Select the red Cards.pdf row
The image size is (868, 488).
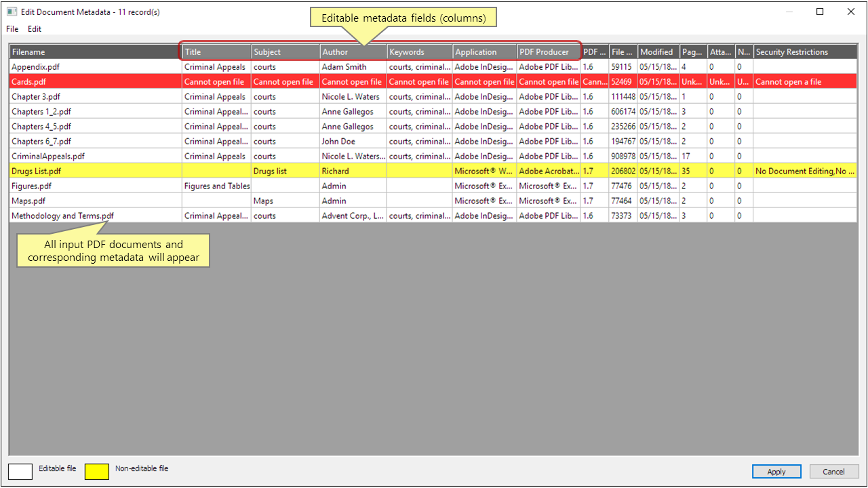[95, 81]
